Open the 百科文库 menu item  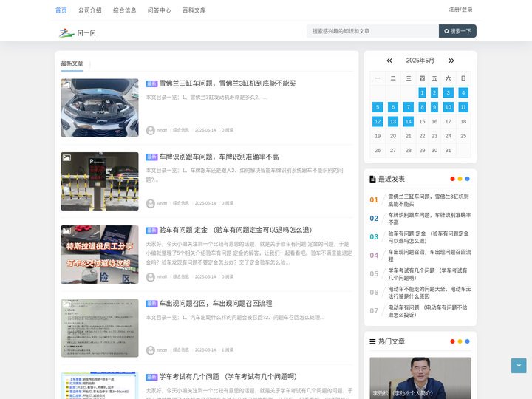(x=194, y=10)
